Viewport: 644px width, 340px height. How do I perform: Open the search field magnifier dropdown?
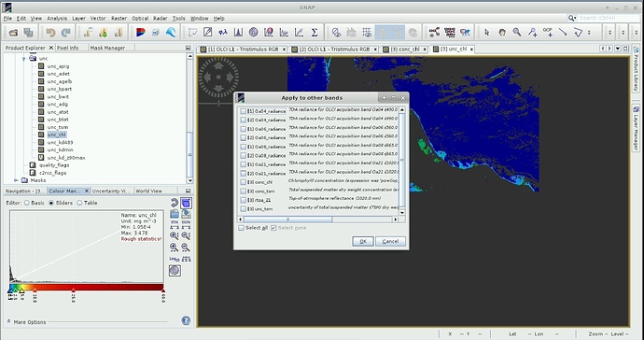572,18
